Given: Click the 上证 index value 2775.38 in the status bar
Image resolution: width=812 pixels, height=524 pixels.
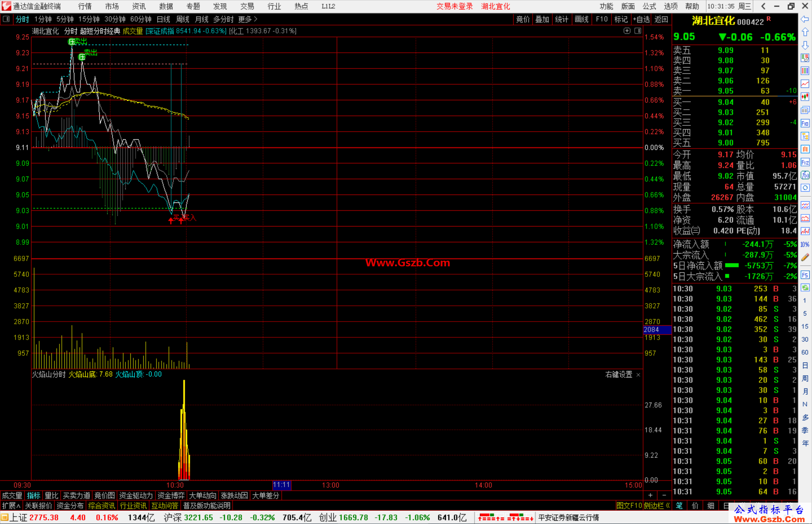Looking at the screenshot, I should coord(44,518).
